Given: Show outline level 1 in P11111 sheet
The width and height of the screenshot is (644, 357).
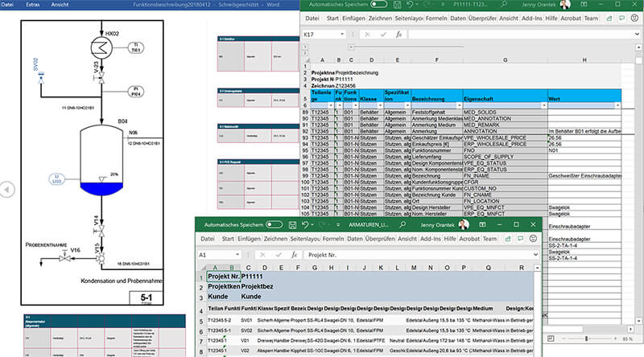Looking at the screenshot, I should point(305,47).
